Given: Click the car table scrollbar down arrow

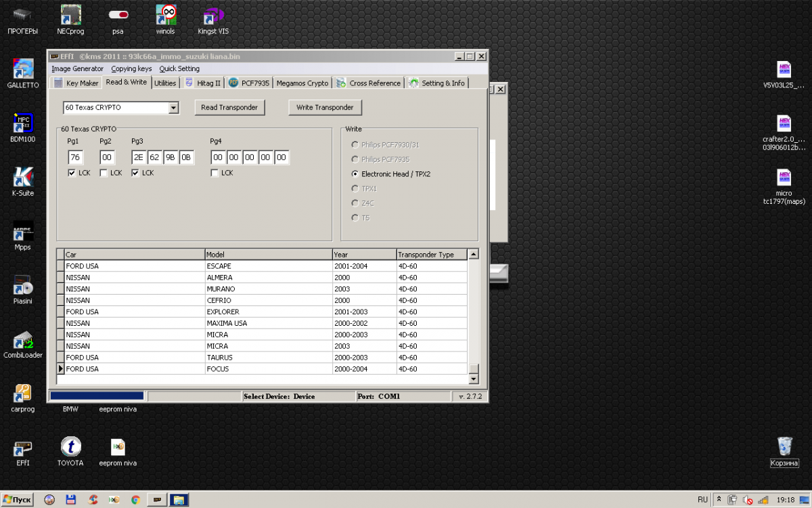Looking at the screenshot, I should click(x=474, y=379).
